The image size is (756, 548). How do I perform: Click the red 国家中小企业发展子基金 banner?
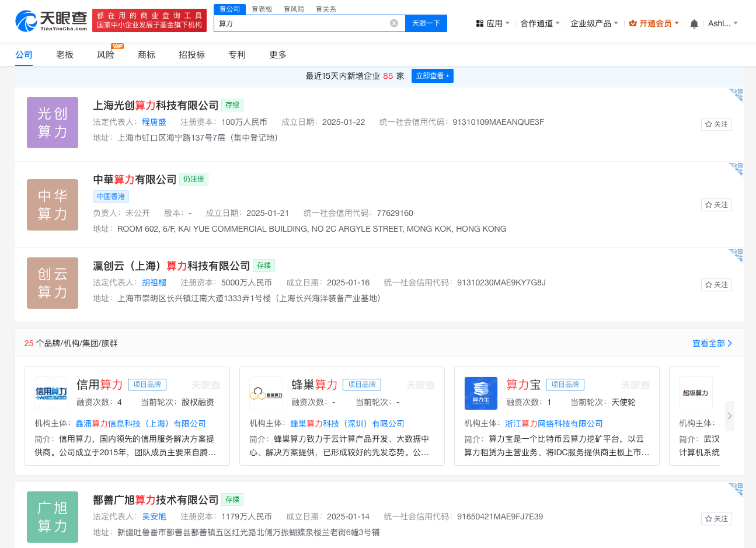coord(149,20)
